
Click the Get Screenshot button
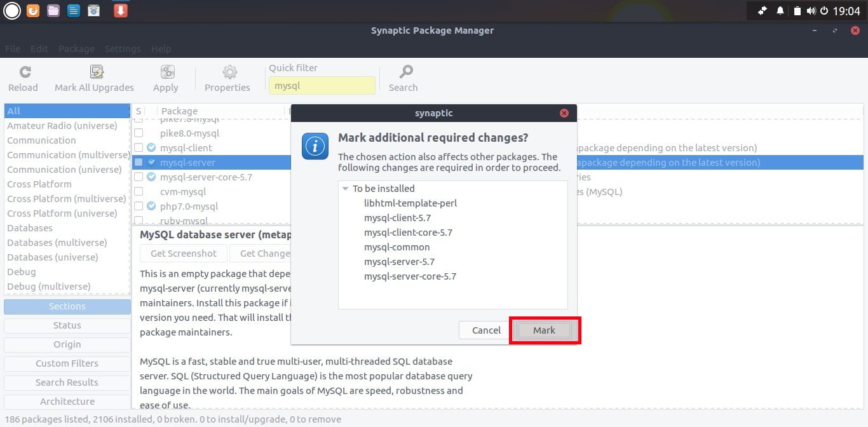coord(184,254)
